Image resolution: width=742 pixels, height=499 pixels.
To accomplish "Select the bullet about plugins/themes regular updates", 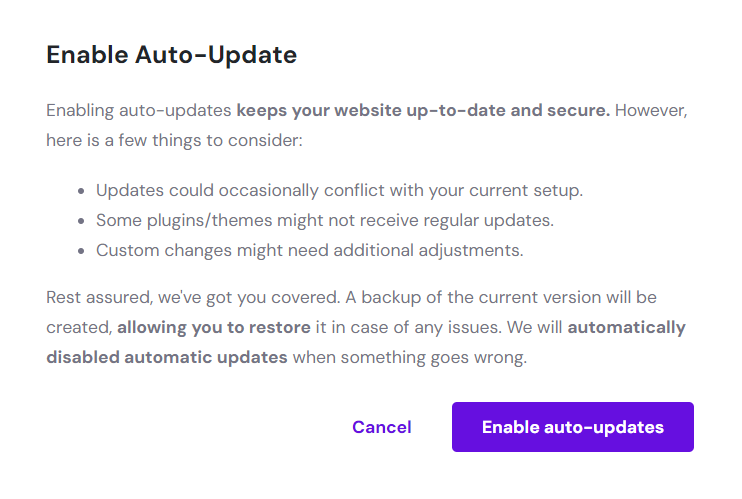I will click(x=324, y=220).
